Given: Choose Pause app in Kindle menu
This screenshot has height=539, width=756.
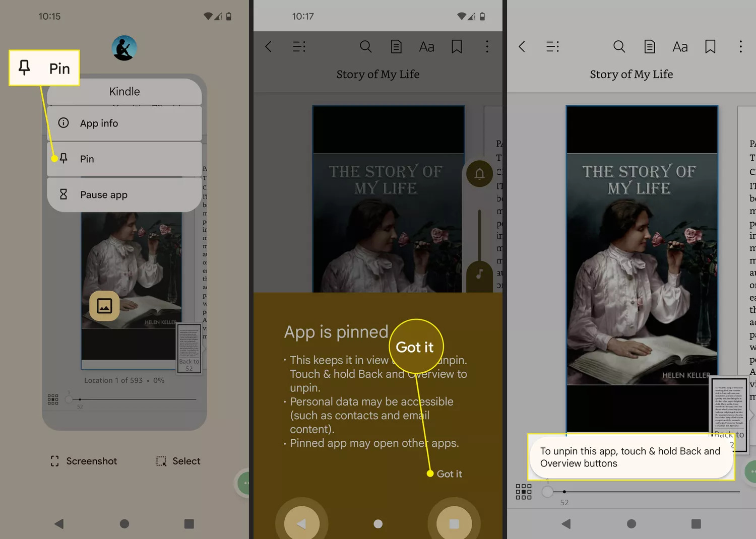Looking at the screenshot, I should (124, 194).
